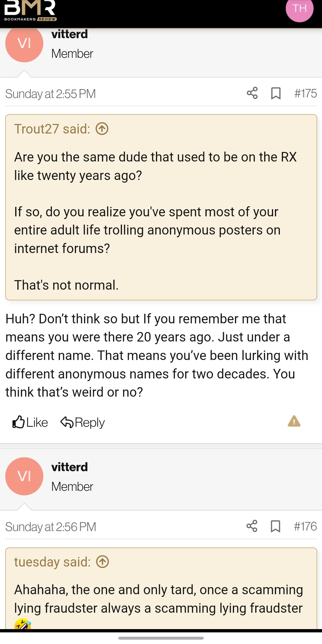Open permalink for post #175
The image size is (322, 644).
click(x=305, y=93)
